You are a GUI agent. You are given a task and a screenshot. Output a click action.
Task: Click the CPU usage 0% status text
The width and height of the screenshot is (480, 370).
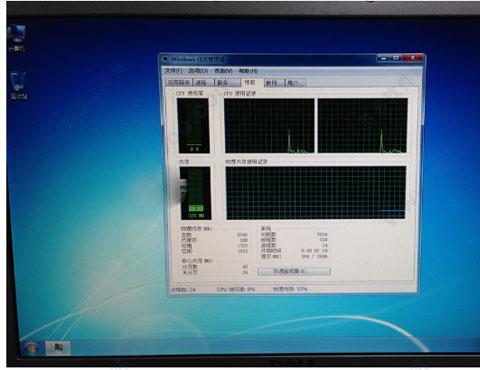point(236,289)
